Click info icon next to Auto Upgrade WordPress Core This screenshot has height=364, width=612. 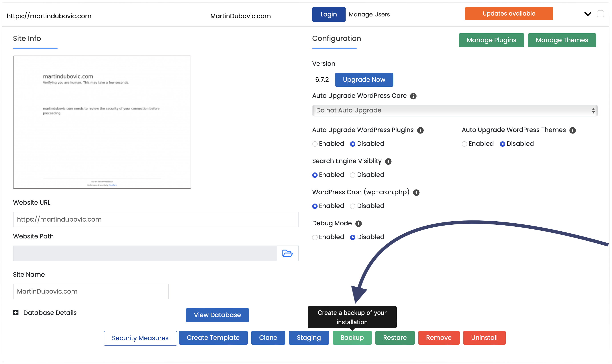click(x=413, y=96)
